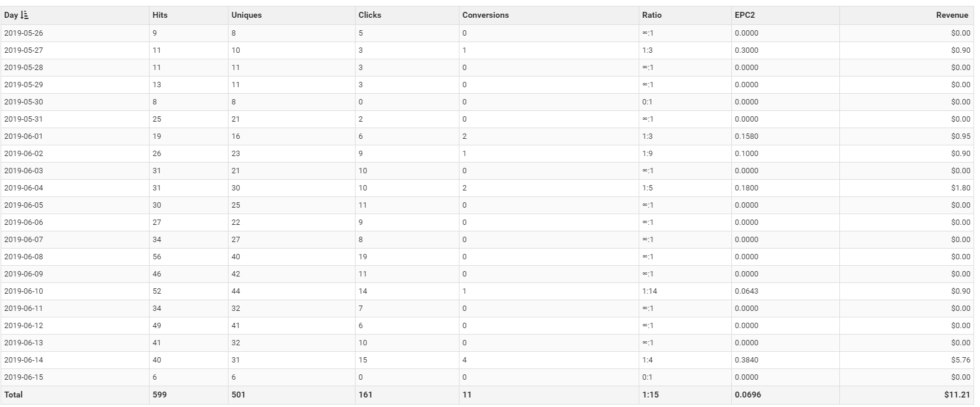This screenshot has height=407, width=980.
Task: Sort by the Hits column header
Action: tap(160, 15)
